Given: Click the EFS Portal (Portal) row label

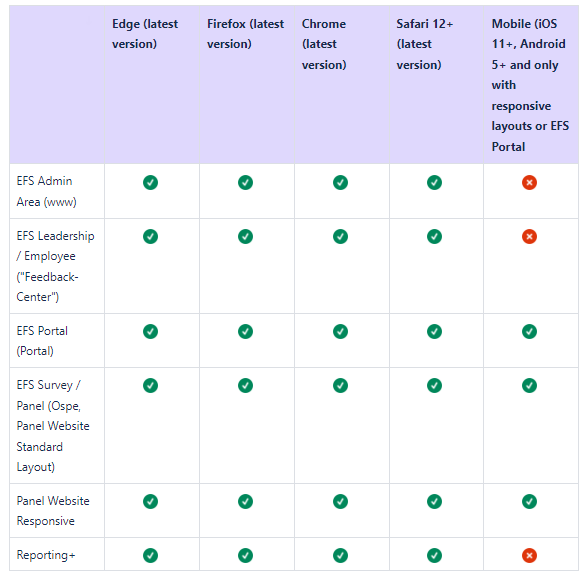Looking at the screenshot, I should coord(42,341).
